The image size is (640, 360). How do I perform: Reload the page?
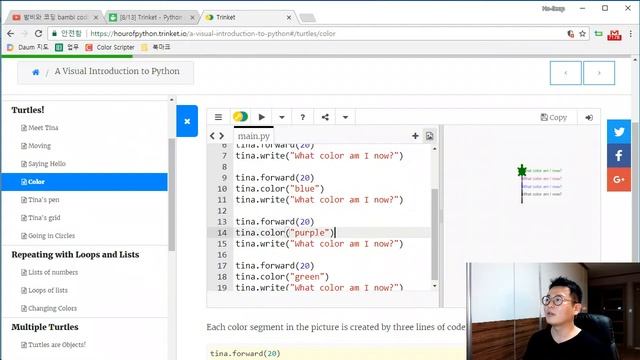click(x=38, y=33)
